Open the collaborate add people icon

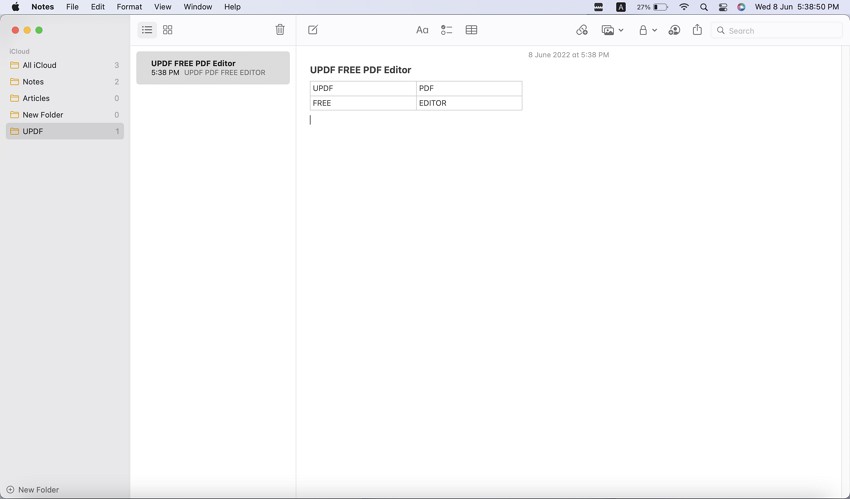(x=674, y=30)
